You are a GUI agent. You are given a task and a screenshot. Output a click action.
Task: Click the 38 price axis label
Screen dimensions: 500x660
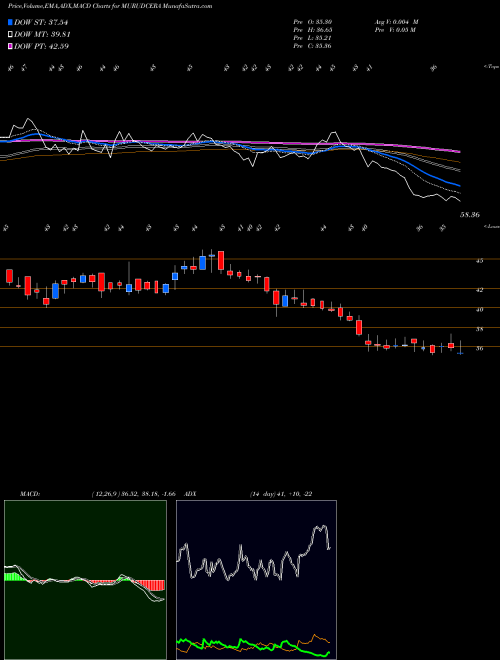click(479, 329)
